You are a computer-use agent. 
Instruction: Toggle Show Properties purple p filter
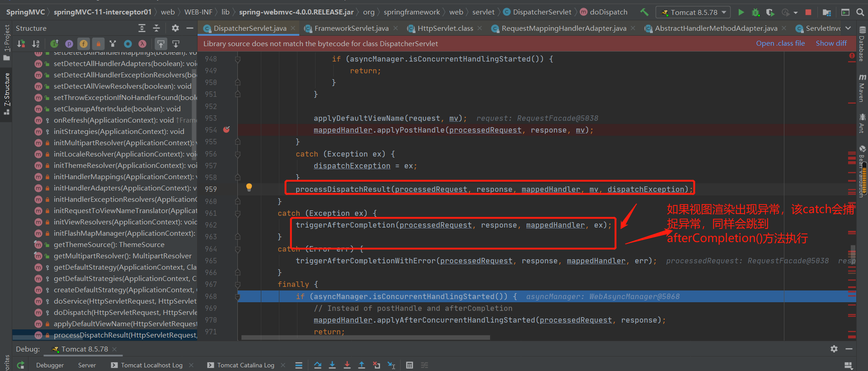(69, 43)
